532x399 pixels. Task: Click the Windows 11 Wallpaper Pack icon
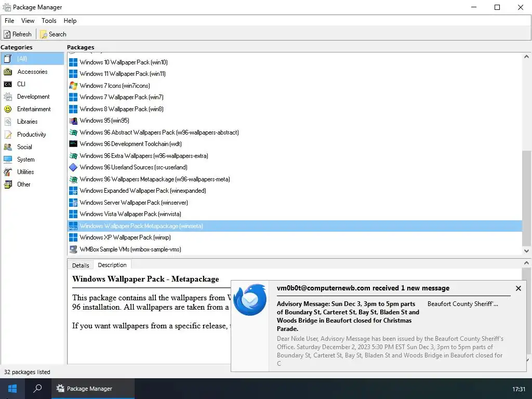(x=73, y=74)
